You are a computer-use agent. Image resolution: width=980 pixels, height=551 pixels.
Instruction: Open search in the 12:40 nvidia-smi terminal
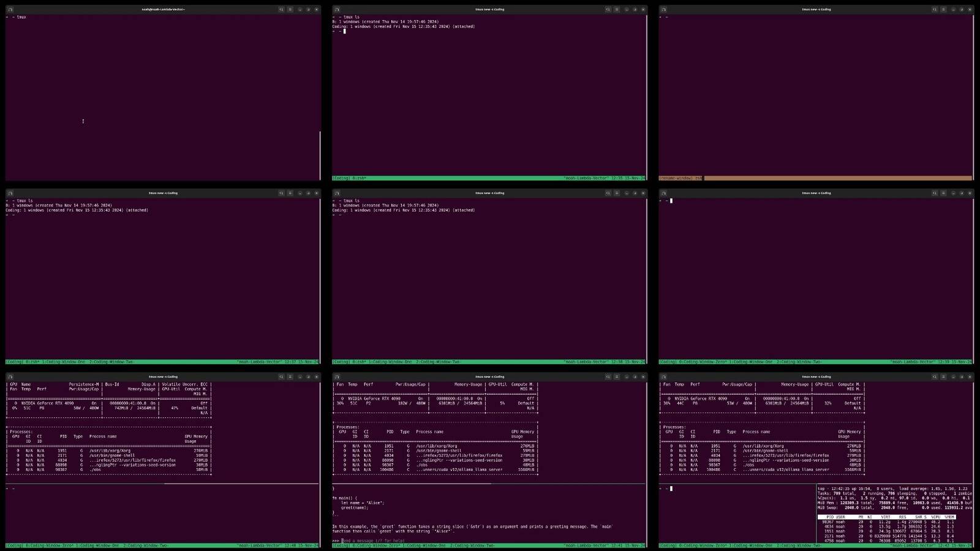point(281,377)
